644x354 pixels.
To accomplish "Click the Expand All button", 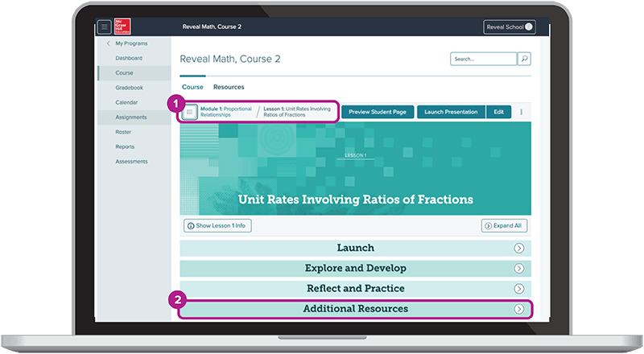I will pos(504,225).
